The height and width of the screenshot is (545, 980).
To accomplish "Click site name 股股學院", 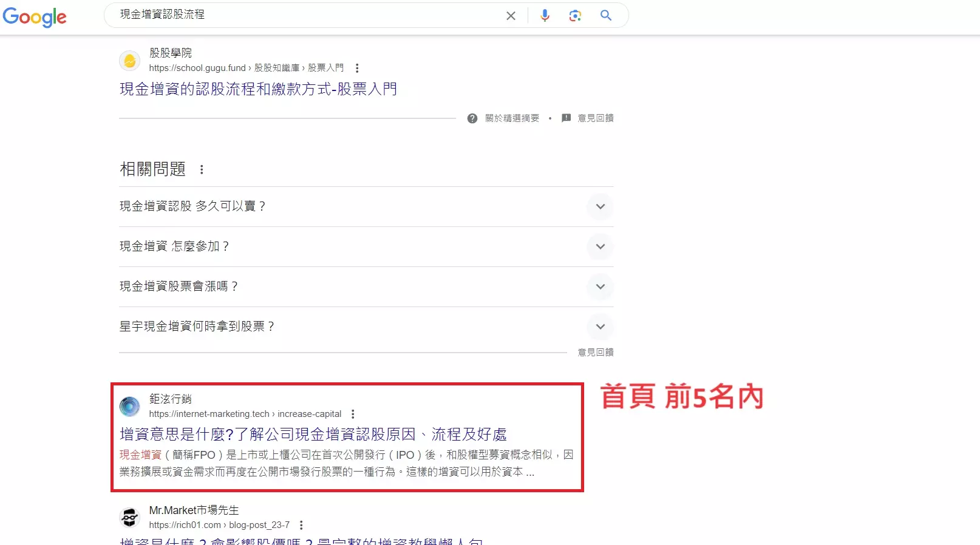I will pos(171,53).
